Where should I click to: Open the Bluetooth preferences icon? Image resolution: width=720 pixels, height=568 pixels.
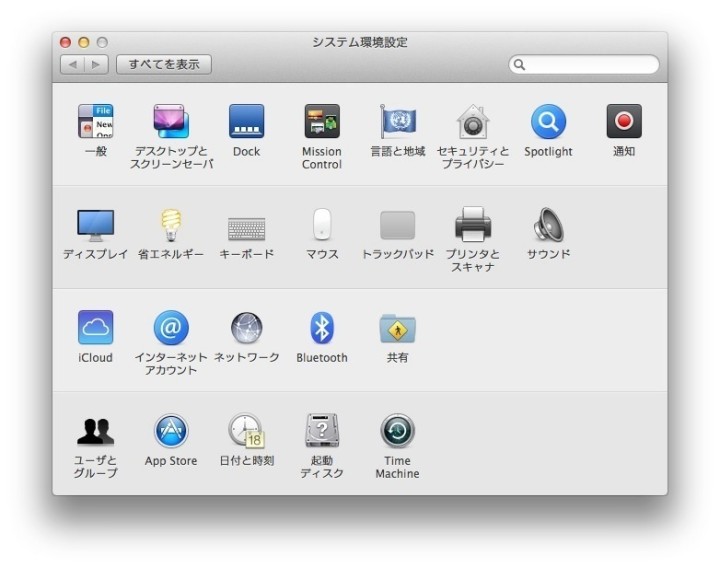coord(322,327)
